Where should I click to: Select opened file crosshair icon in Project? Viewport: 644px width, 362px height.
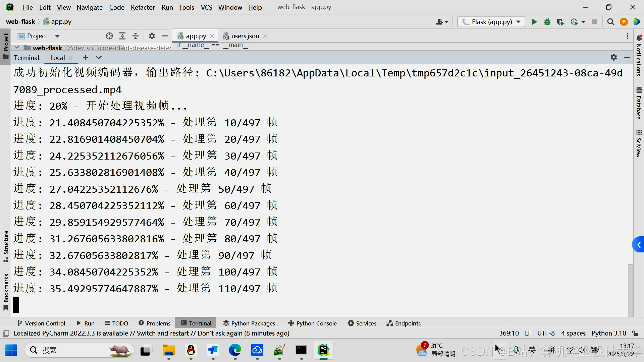point(109,36)
